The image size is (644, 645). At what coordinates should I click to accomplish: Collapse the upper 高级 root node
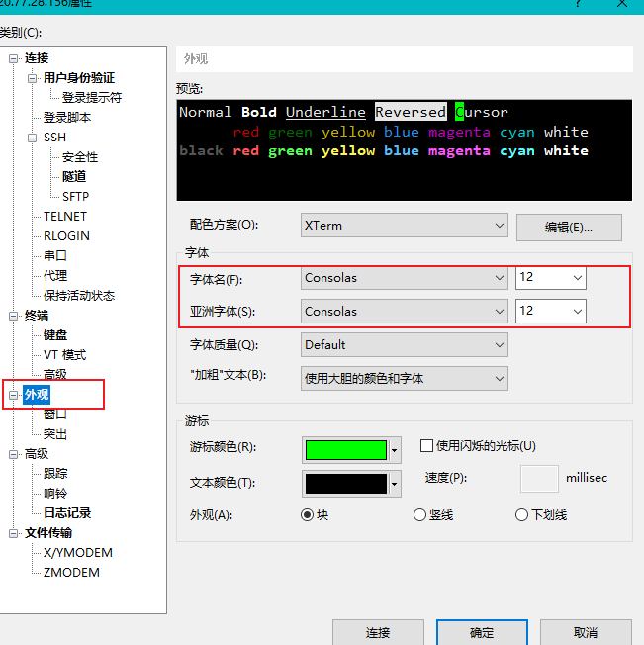[13, 454]
